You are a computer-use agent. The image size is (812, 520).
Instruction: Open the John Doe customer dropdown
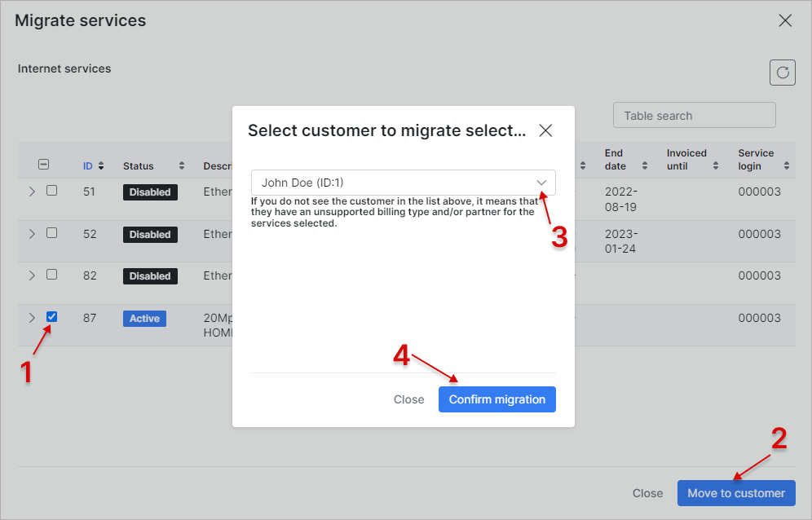pyautogui.click(x=403, y=183)
